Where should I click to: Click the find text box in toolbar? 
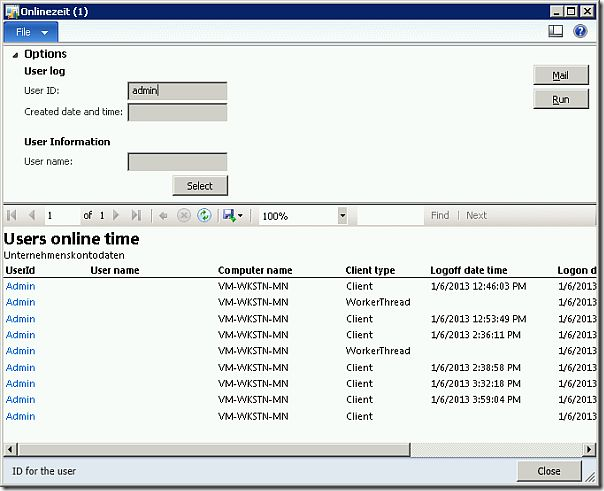click(x=390, y=215)
